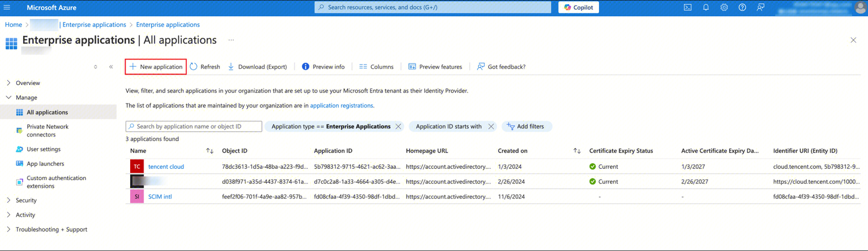Select User settings in sidebar
Image resolution: width=868 pixels, height=251 pixels.
coord(43,149)
